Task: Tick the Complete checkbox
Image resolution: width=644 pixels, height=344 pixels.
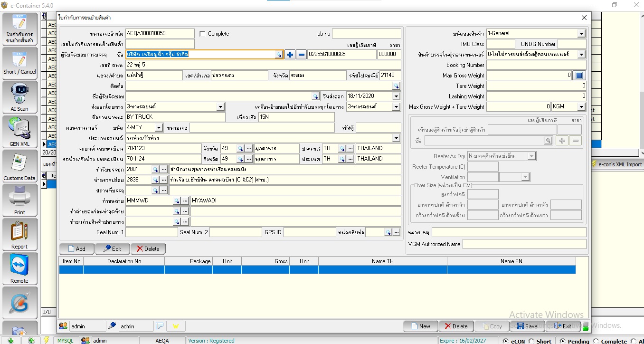Action: (203, 34)
